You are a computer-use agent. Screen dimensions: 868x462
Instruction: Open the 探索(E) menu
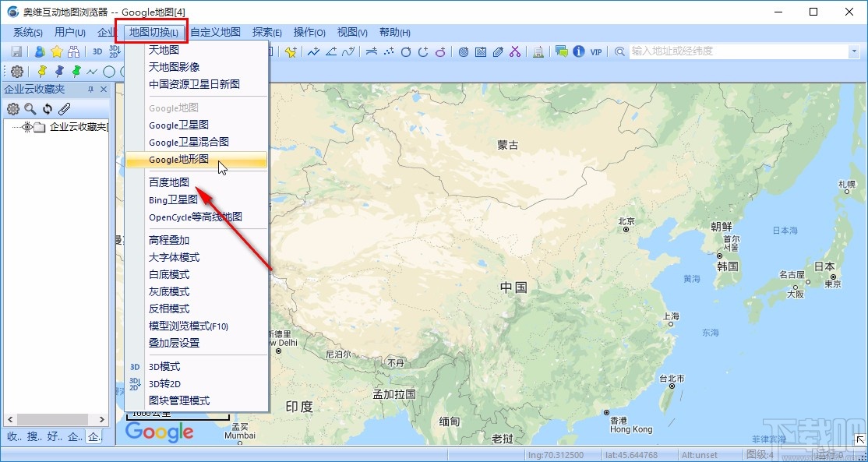267,33
